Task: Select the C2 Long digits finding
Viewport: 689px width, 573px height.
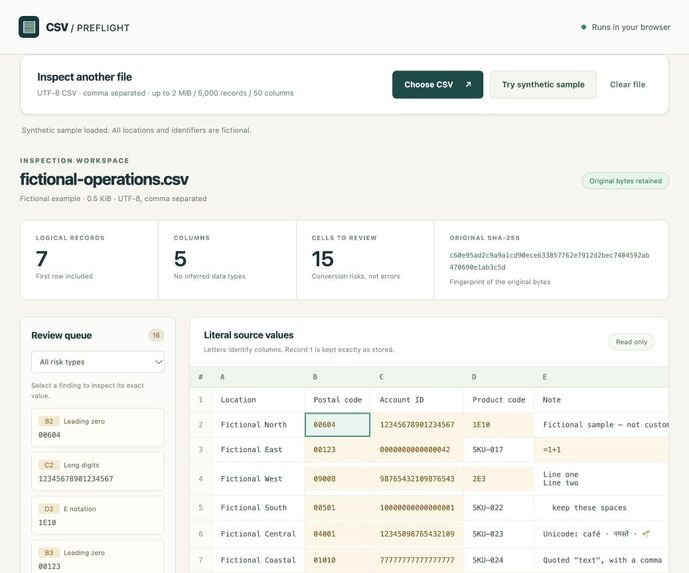Action: (x=98, y=471)
